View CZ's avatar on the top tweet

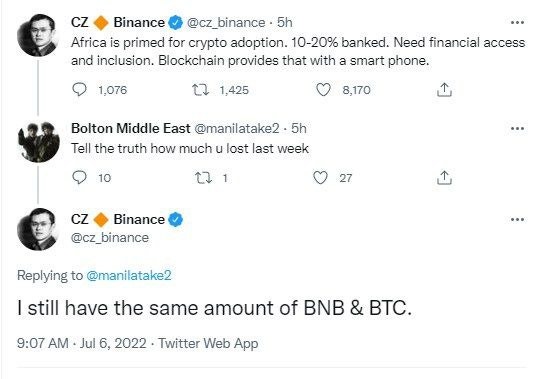[x=38, y=35]
